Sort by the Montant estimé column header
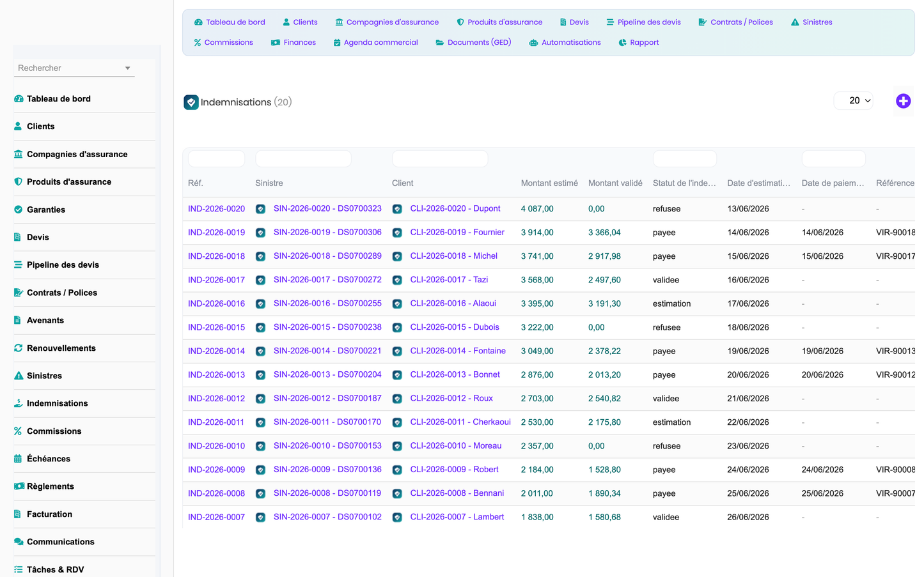The height and width of the screenshot is (577, 924). pos(549,183)
